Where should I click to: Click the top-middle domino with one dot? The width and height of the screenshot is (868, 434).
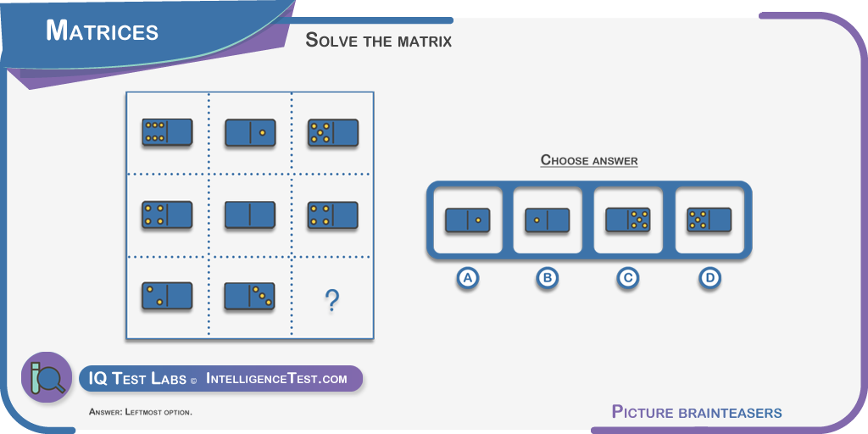(x=250, y=132)
